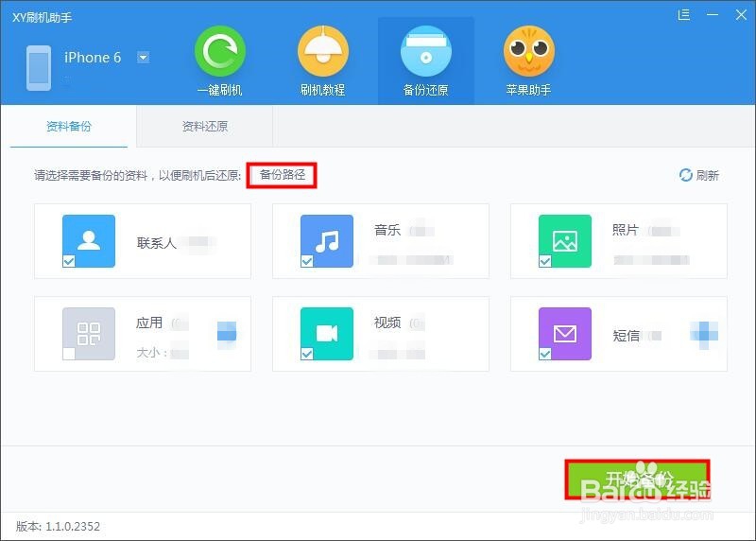
Task: Uncheck the 音乐 checkbox
Action: pyautogui.click(x=307, y=261)
